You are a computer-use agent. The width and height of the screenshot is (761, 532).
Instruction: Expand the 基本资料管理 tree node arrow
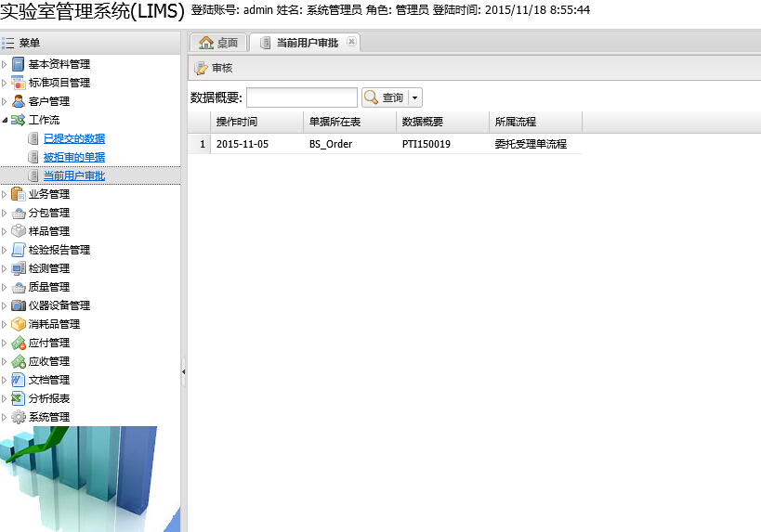(5, 64)
